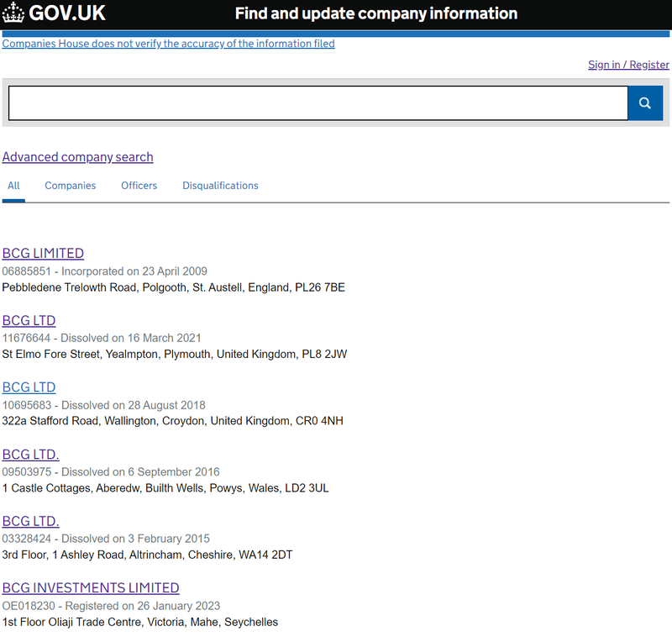Open the BCG LIMITED company result

pos(43,254)
